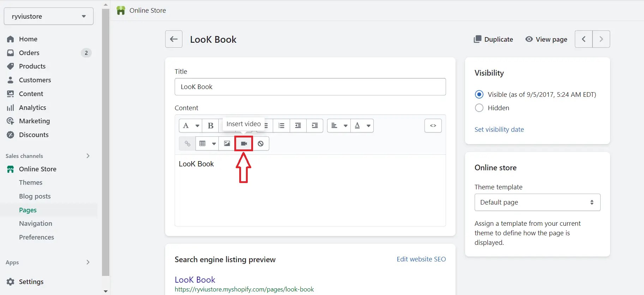Click the Indent icon in editor
Viewport: 644px width, 295px height.
point(315,126)
